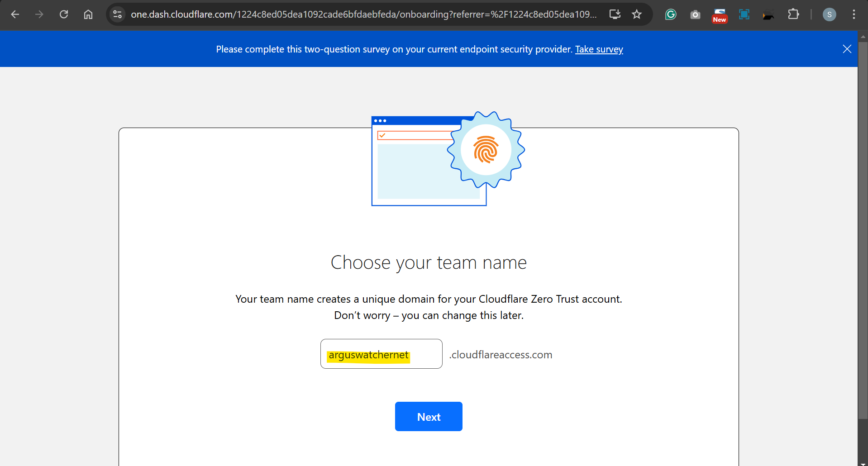Click the .cloudflareaccess.com domain suffix

[501, 355]
